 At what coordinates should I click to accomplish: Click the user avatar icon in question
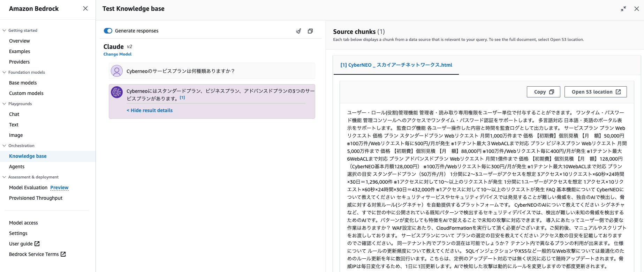(117, 71)
